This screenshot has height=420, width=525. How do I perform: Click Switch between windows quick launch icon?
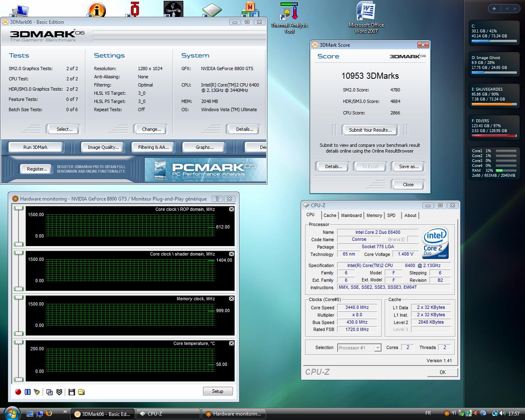pyautogui.click(x=39, y=413)
